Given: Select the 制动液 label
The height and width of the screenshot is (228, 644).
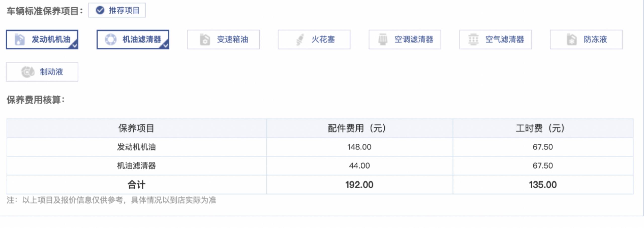Looking at the screenshot, I should (51, 72).
